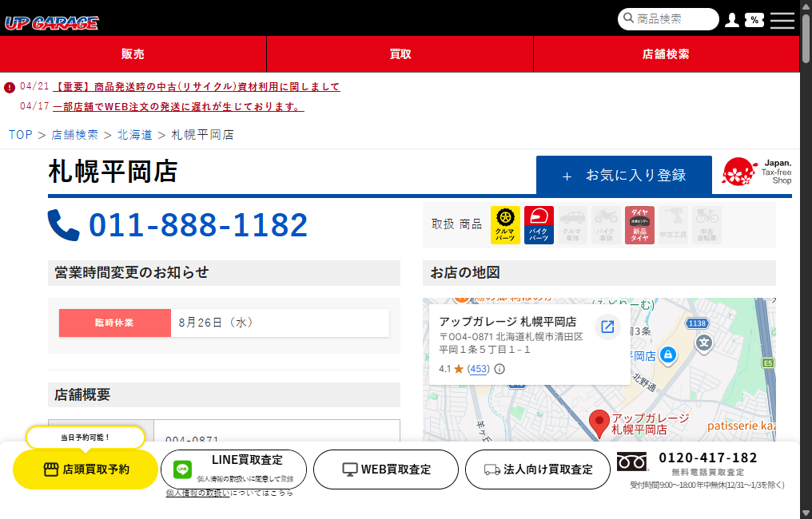The image size is (812, 519).
Task: Click the blue phone handset icon
Action: 64,225
